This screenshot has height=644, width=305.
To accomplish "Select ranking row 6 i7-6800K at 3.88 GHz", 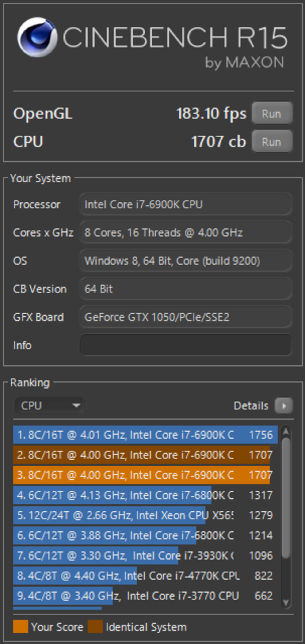I will pyautogui.click(x=145, y=535).
